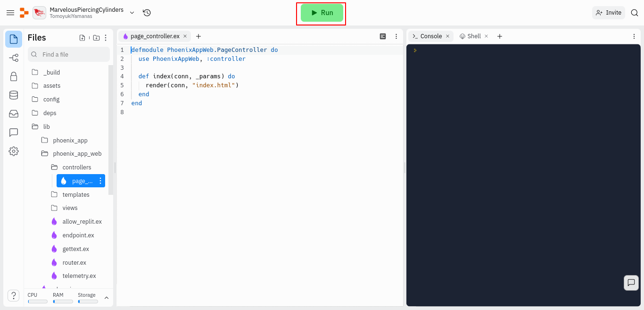
Task: Click the Files panel heading
Action: coord(37,38)
